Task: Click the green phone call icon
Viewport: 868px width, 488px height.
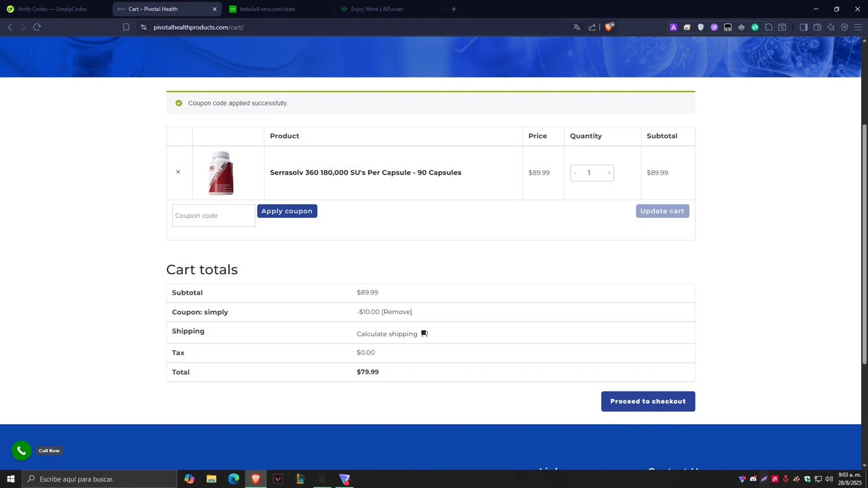Action: pyautogui.click(x=21, y=450)
